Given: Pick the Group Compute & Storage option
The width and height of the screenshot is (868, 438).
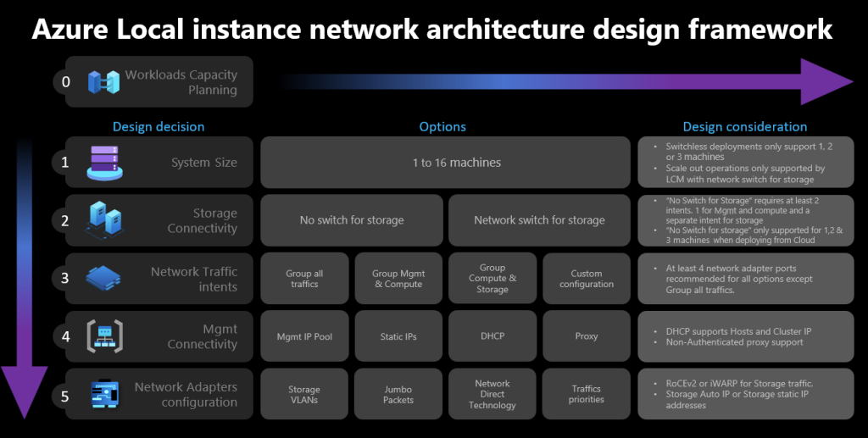Looking at the screenshot, I should pos(492,279).
